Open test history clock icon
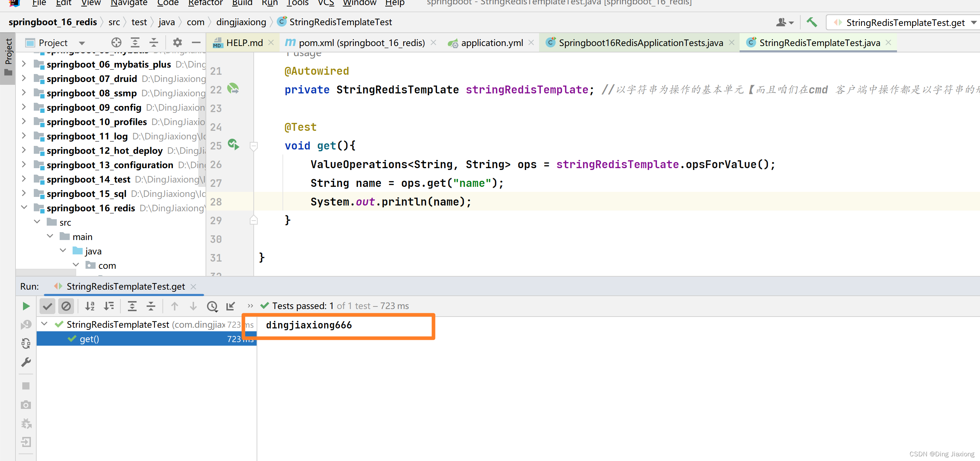 click(x=212, y=306)
